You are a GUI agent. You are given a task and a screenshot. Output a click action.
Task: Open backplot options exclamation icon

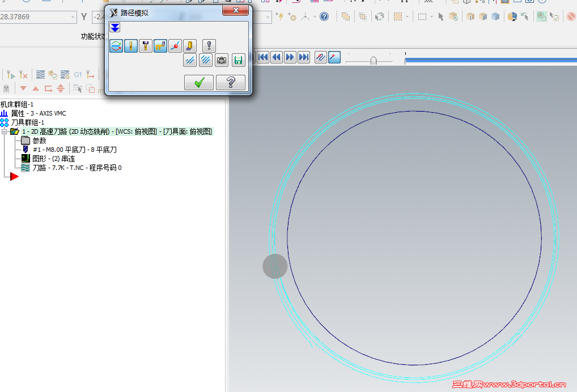click(x=209, y=46)
